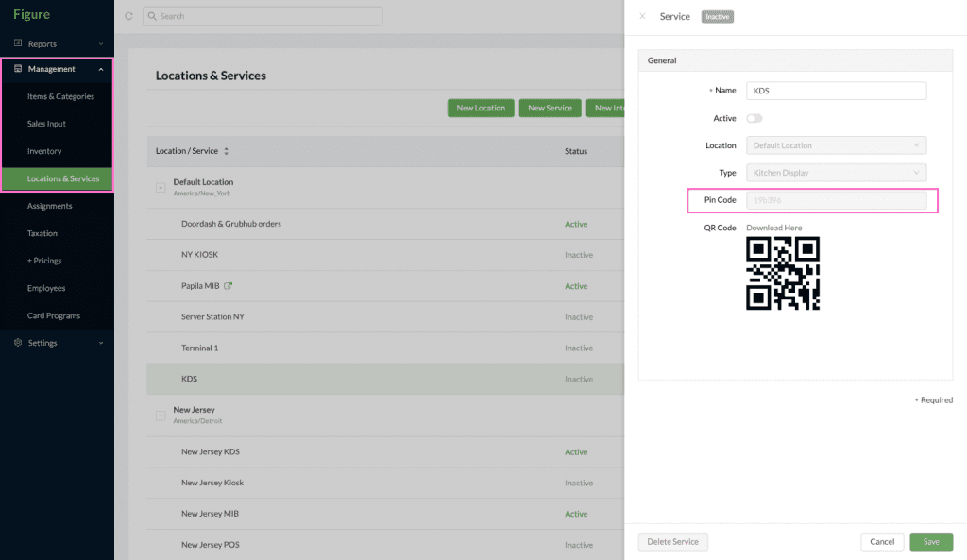Click the magnifier icon in search bar
This screenshot has height=560, width=967.
[152, 16]
